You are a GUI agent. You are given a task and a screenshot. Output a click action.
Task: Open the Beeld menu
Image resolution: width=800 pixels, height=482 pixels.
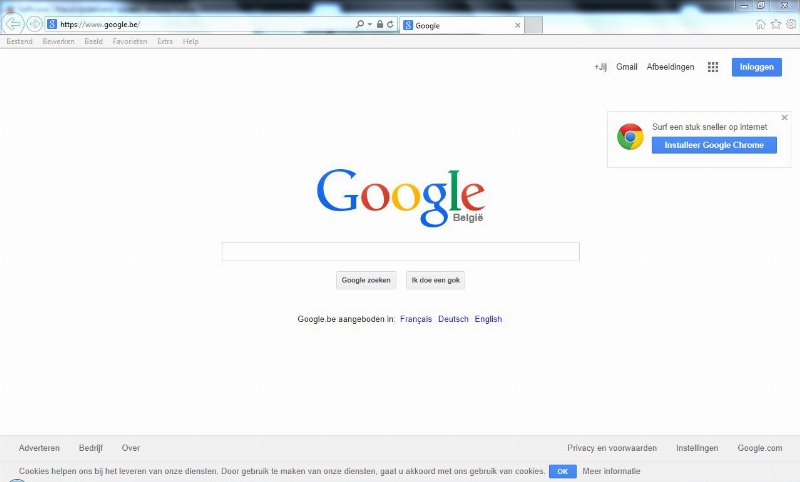tap(93, 41)
